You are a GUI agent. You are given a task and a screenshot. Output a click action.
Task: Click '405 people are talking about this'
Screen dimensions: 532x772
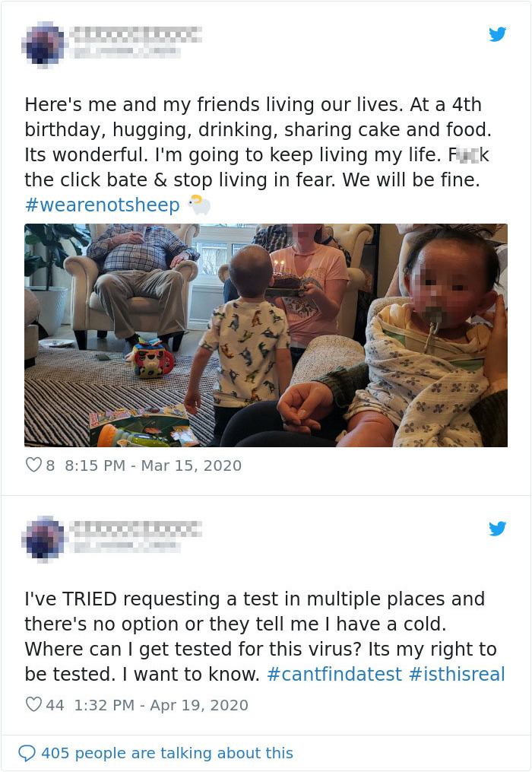172,752
